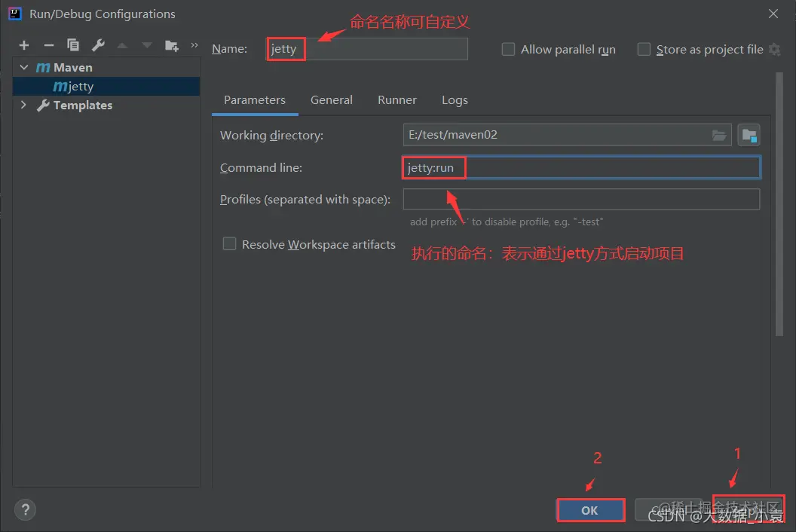796x532 pixels.
Task: Browse working directory folder icon
Action: click(x=719, y=135)
